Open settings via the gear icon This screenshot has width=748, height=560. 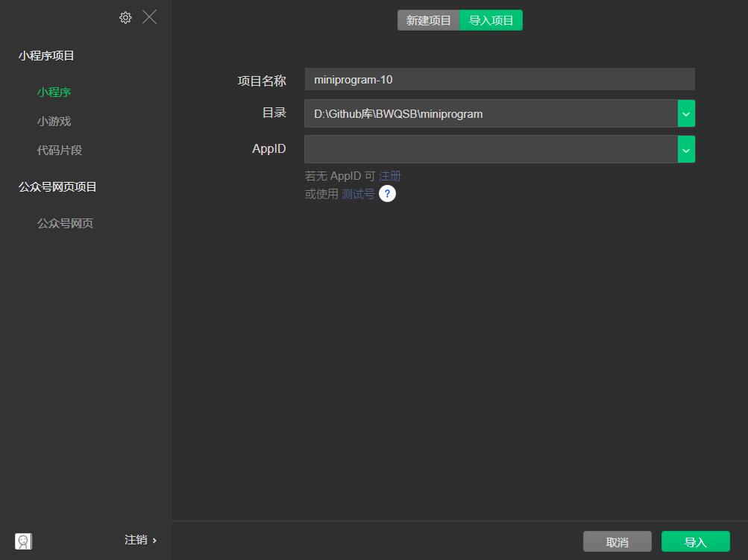[125, 18]
